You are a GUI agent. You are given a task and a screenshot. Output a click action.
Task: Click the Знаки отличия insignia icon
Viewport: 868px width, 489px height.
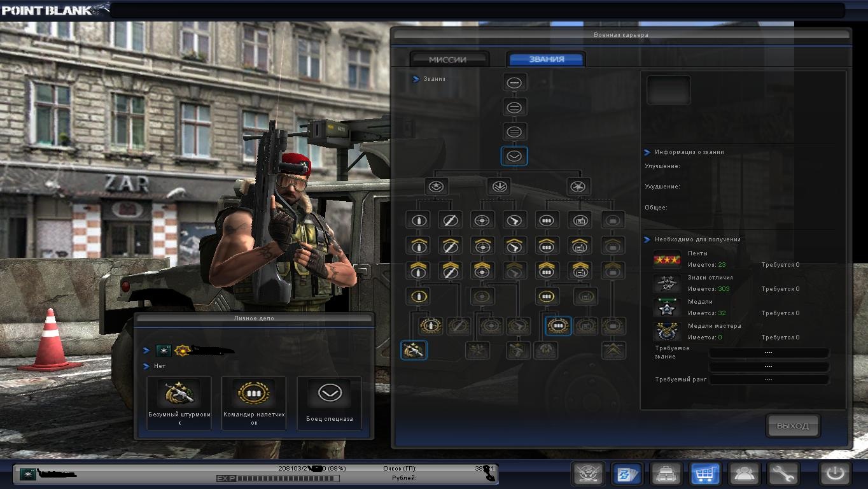point(667,283)
